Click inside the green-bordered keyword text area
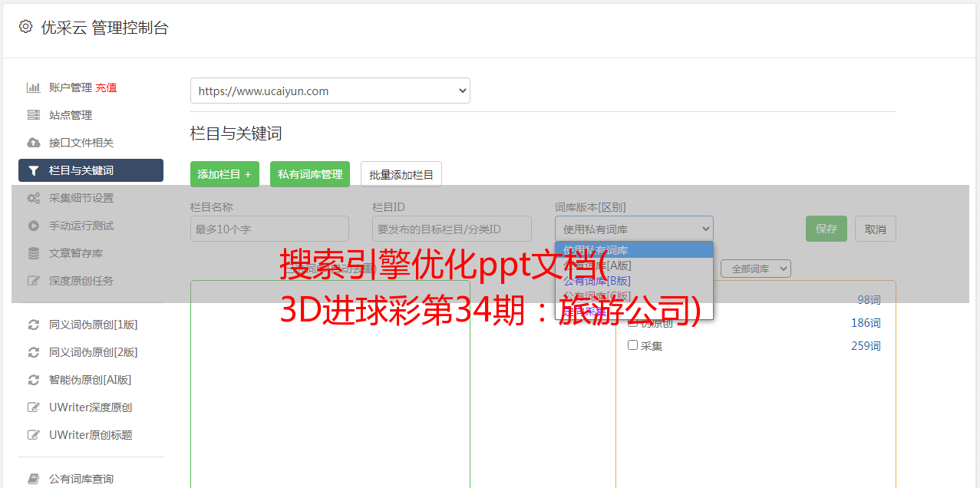 point(330,384)
